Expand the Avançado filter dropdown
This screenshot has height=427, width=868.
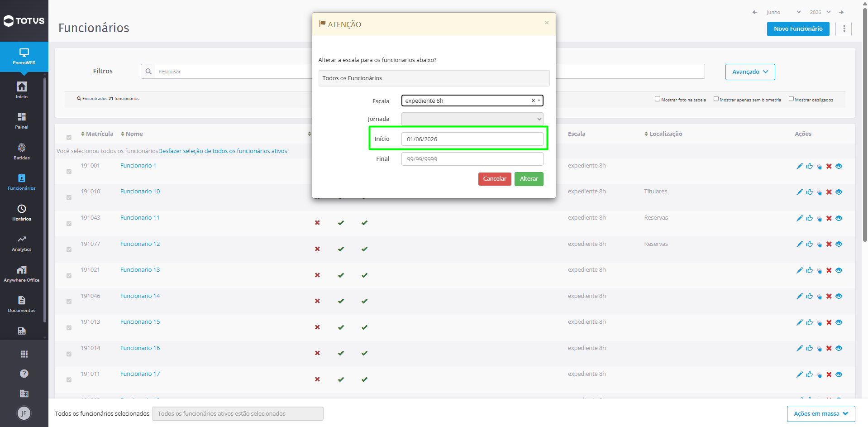[750, 72]
